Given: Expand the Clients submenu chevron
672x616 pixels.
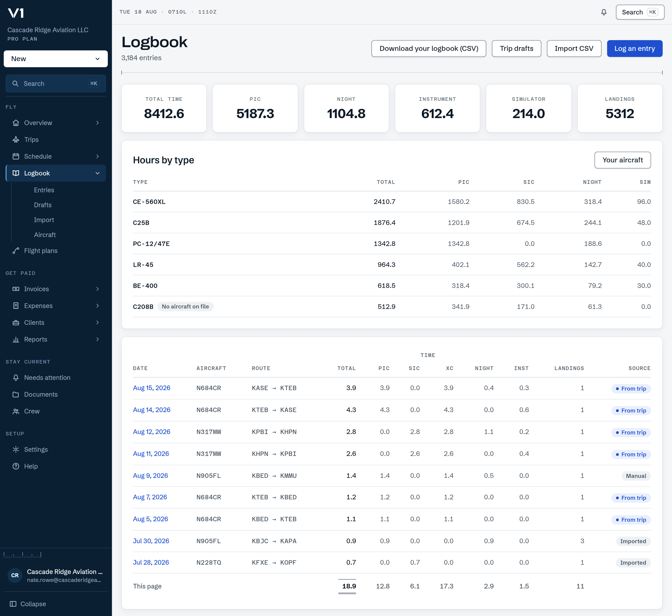Looking at the screenshot, I should (97, 323).
